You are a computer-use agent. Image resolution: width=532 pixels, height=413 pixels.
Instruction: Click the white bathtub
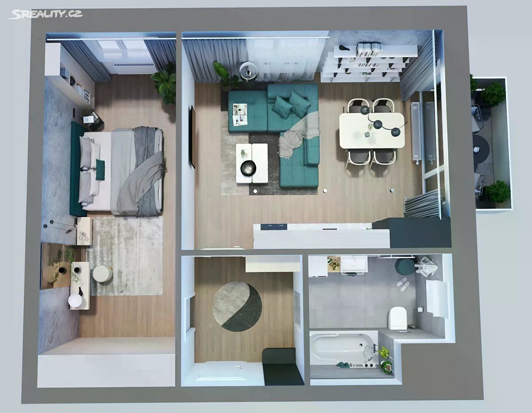342,348
